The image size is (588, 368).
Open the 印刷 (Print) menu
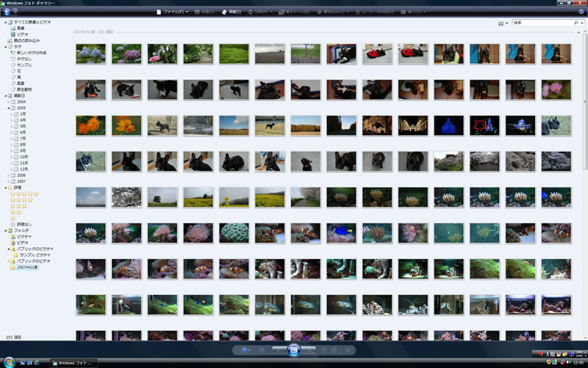click(260, 12)
